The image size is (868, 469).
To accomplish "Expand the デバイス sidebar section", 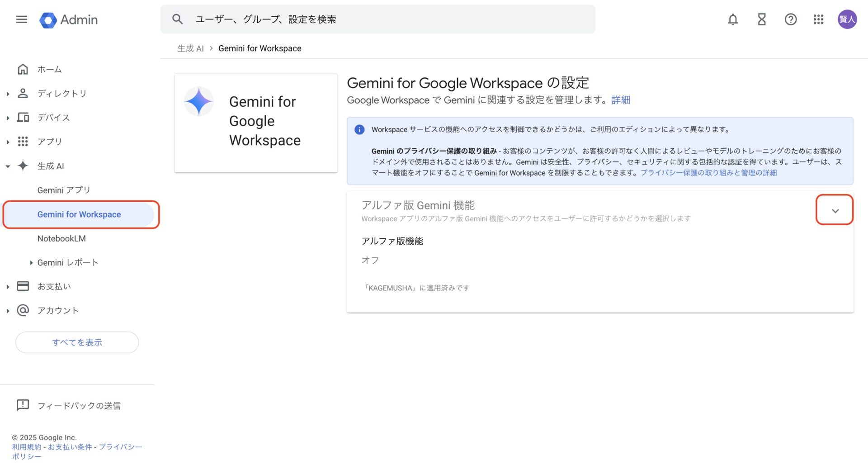I will tap(7, 118).
